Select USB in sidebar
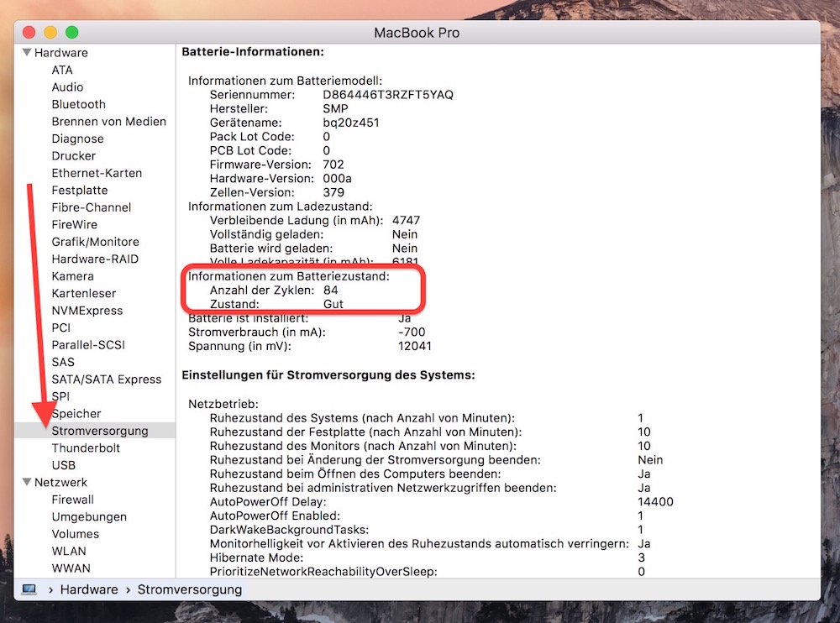The height and width of the screenshot is (623, 840). pos(64,465)
